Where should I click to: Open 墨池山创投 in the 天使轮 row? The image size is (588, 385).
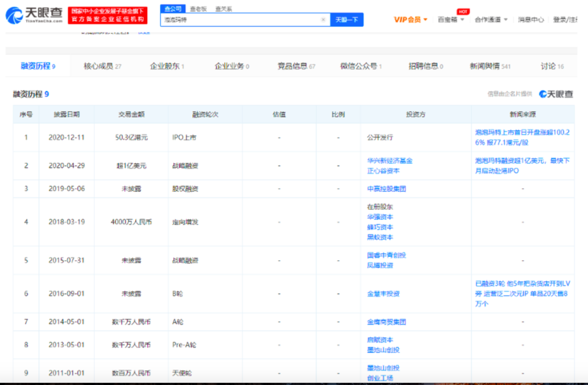(383, 368)
